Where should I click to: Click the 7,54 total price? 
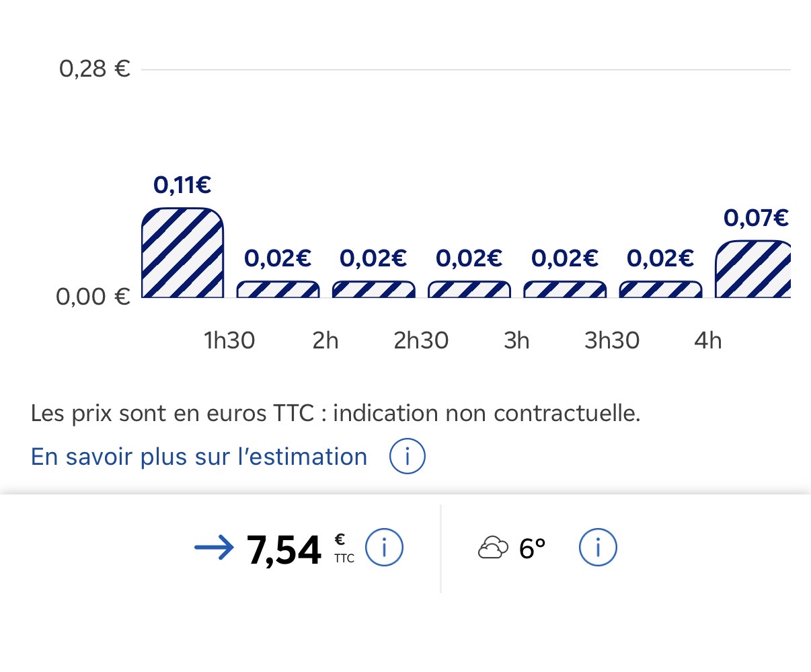tap(284, 550)
